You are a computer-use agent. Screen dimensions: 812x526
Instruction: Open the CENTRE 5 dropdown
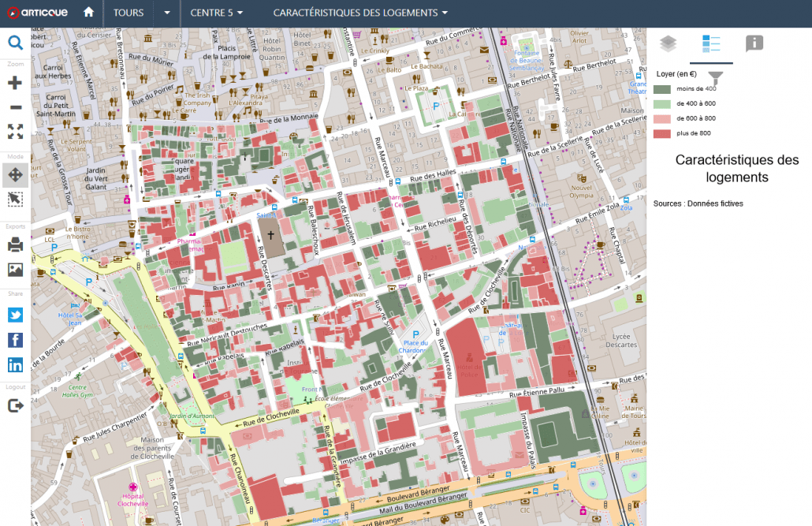coord(217,13)
